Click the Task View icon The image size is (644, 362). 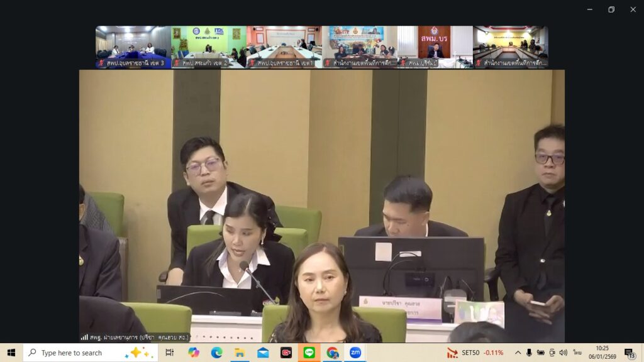point(169,353)
